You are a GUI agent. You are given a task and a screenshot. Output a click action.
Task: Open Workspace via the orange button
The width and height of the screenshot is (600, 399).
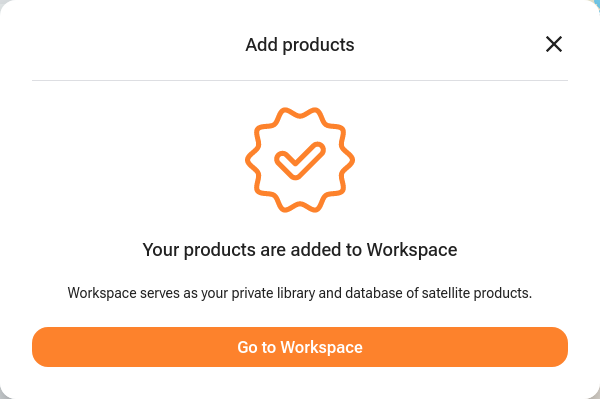click(x=300, y=347)
